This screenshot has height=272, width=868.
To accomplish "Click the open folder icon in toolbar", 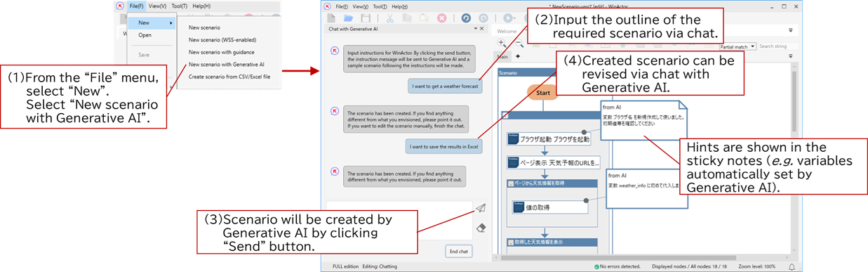I will click(349, 18).
